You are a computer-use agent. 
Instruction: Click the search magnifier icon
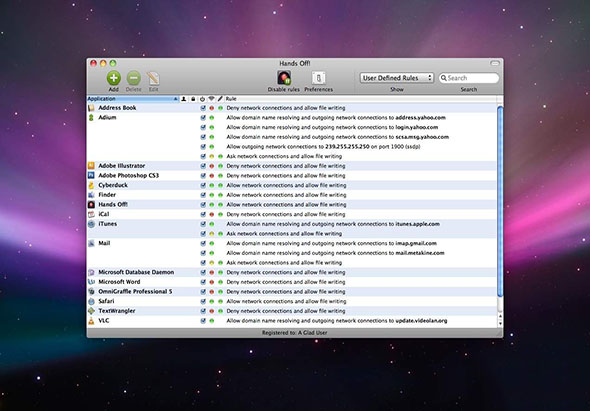(x=444, y=78)
